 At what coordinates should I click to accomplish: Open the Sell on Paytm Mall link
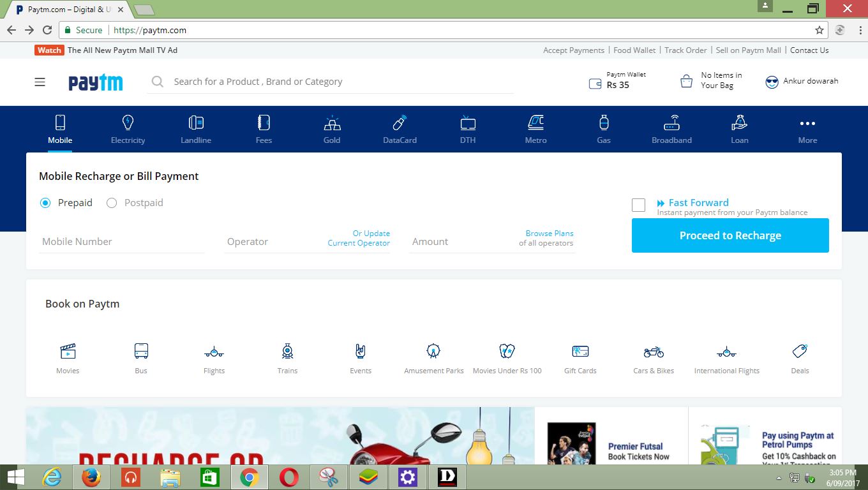748,50
